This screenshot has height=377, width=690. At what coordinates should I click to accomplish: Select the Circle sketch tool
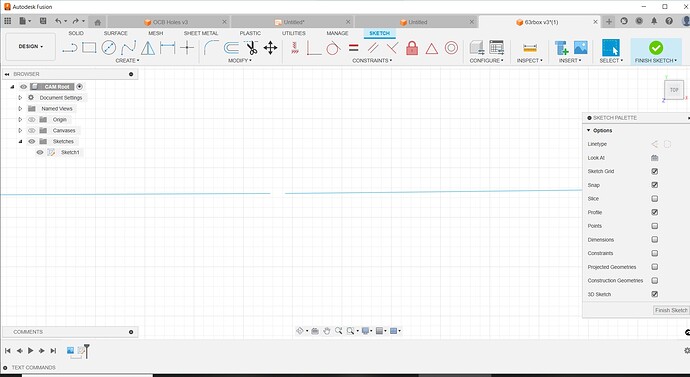click(x=109, y=48)
